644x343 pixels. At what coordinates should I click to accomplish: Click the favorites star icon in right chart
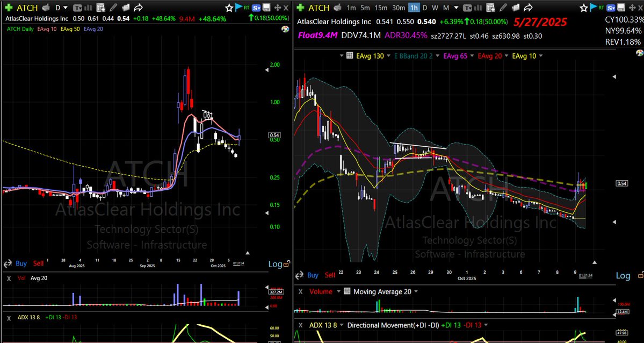coord(583,8)
